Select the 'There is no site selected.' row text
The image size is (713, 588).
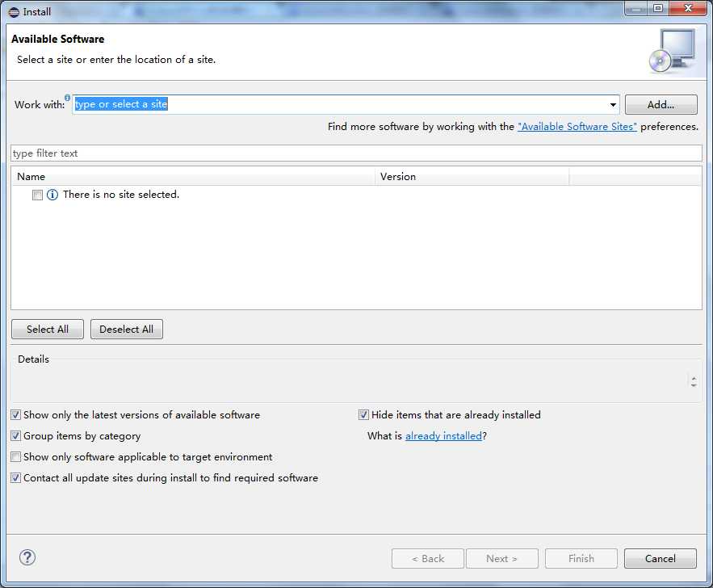(x=121, y=195)
